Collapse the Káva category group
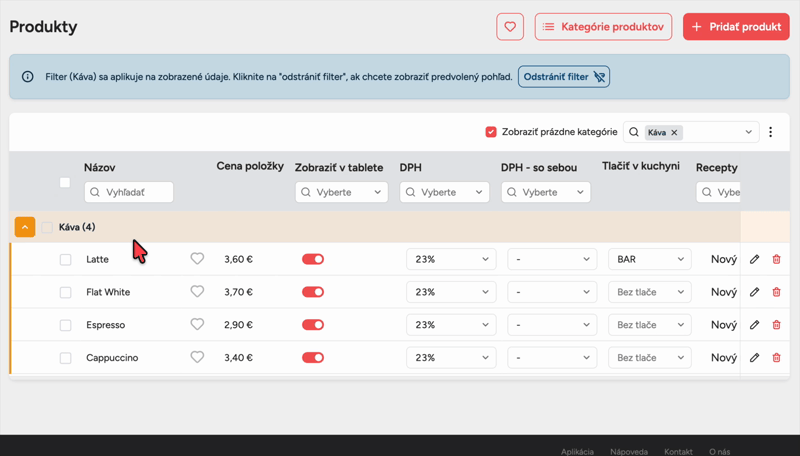 click(25, 227)
